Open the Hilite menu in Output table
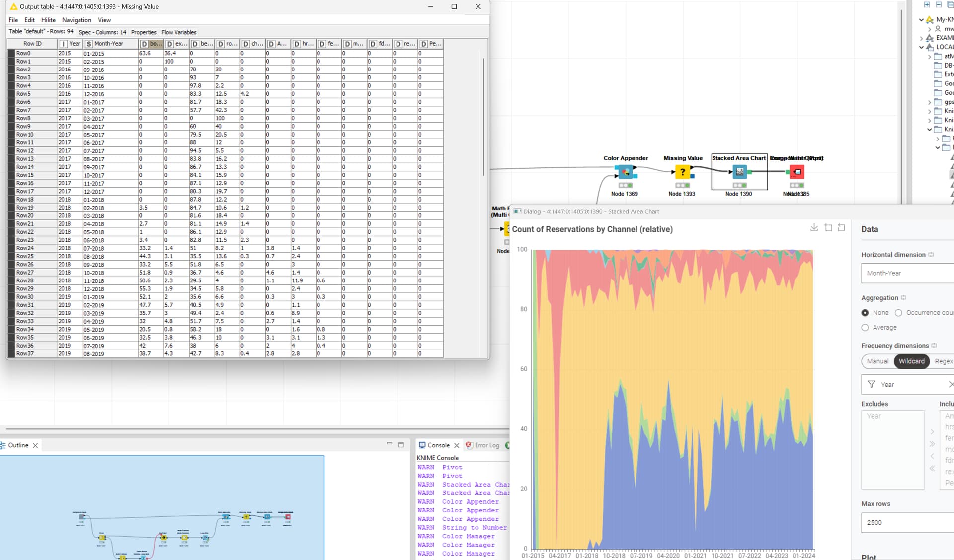 point(48,20)
